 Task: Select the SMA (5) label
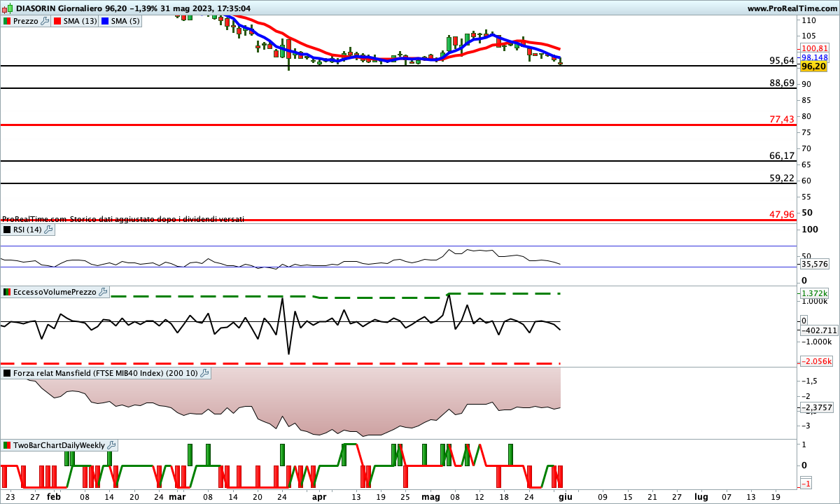[x=126, y=21]
